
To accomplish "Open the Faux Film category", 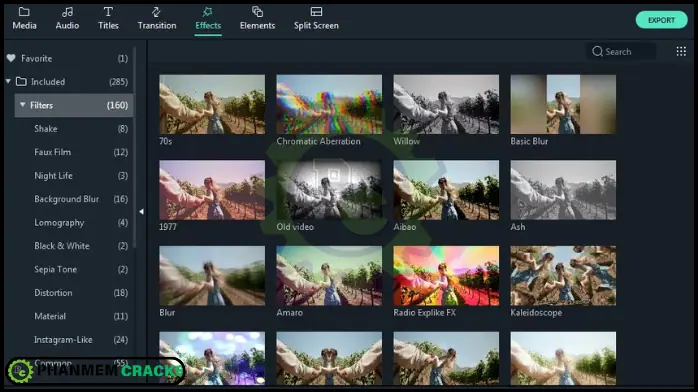I will pyautogui.click(x=74, y=152).
